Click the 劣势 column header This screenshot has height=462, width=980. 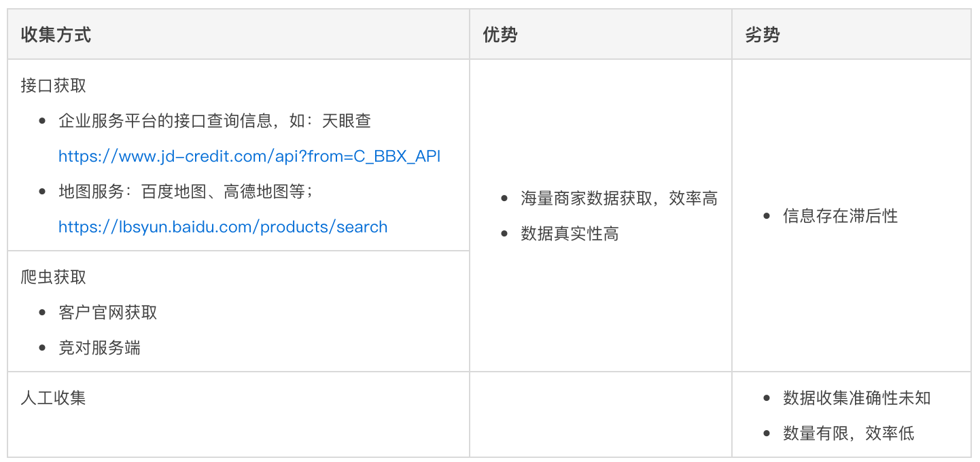click(x=763, y=35)
